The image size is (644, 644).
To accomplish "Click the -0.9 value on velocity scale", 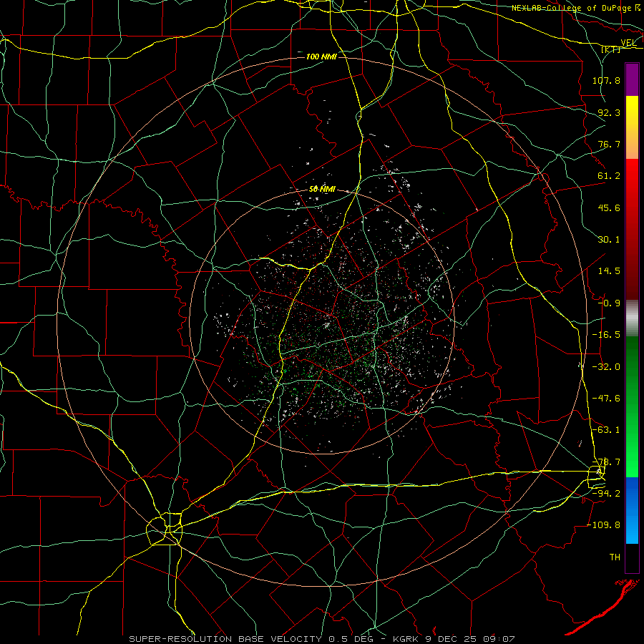I will click(x=609, y=303).
